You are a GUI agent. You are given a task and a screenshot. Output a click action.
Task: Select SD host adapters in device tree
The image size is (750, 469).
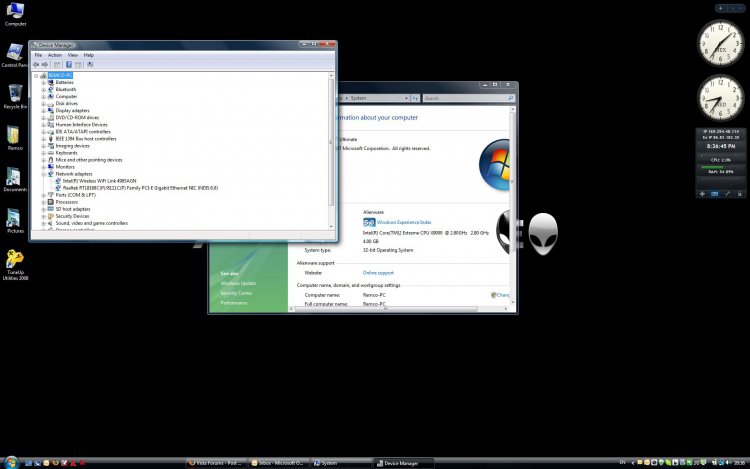click(73, 209)
